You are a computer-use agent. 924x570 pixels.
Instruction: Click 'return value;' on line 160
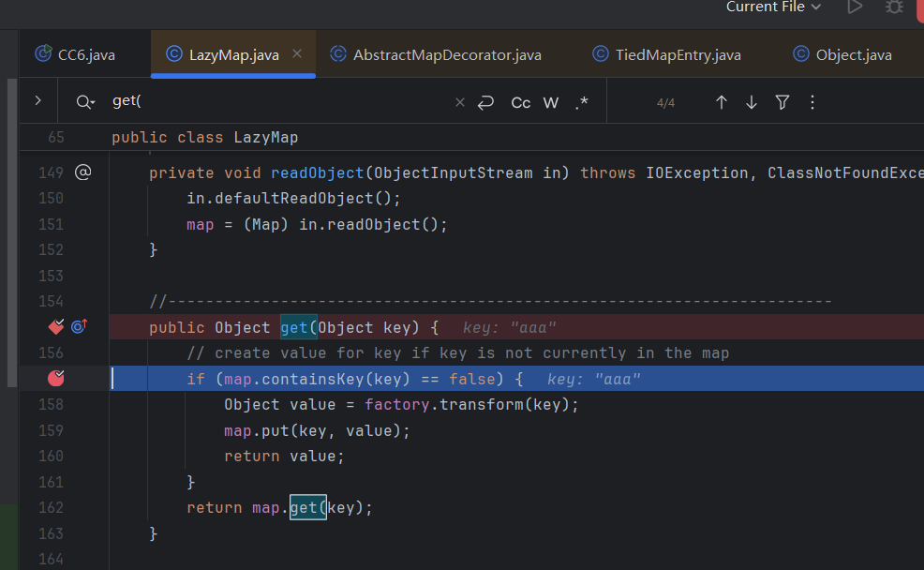(x=284, y=457)
